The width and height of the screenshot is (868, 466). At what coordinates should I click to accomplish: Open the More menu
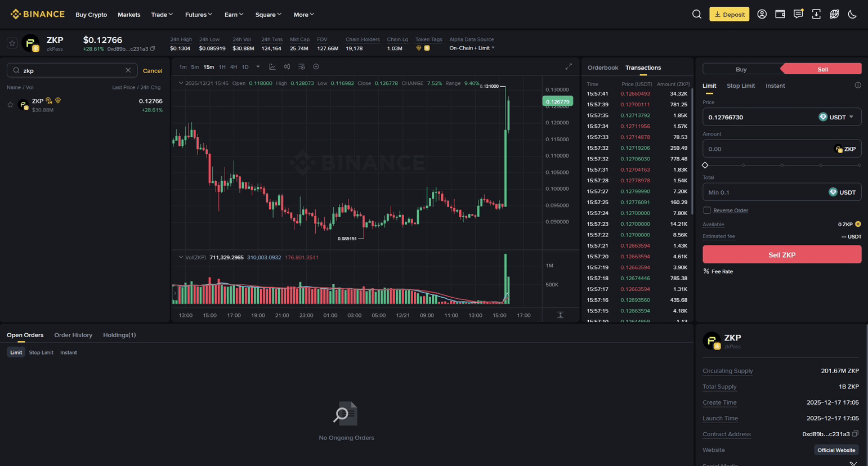[304, 15]
